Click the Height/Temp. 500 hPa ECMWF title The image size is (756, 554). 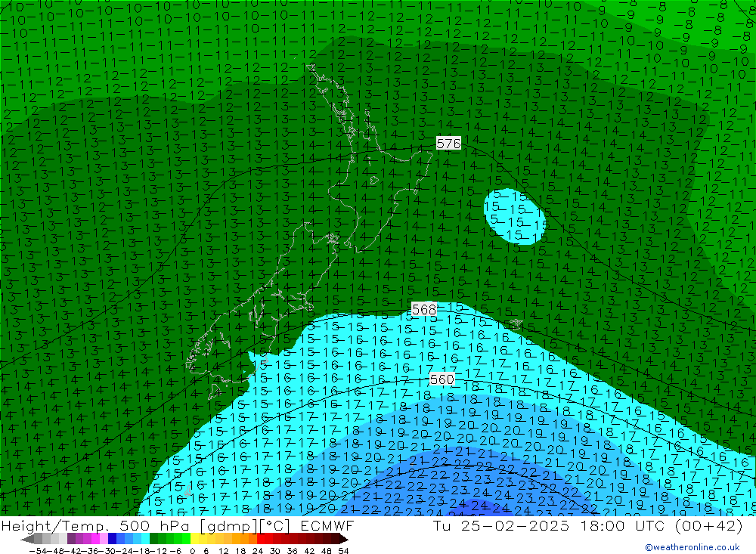(x=178, y=525)
